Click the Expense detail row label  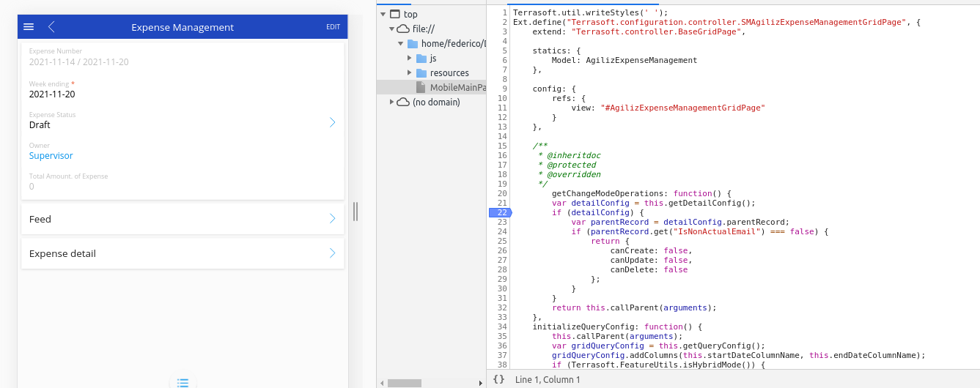(62, 253)
